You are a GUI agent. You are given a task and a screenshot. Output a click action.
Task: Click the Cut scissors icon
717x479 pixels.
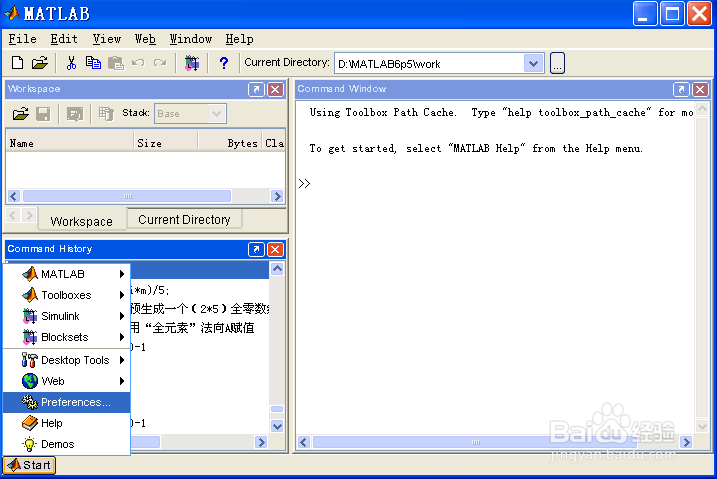(x=71, y=63)
